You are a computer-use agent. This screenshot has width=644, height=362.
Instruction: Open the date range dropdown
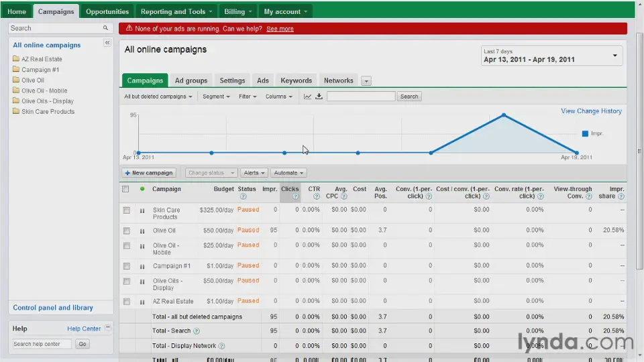[x=551, y=56]
